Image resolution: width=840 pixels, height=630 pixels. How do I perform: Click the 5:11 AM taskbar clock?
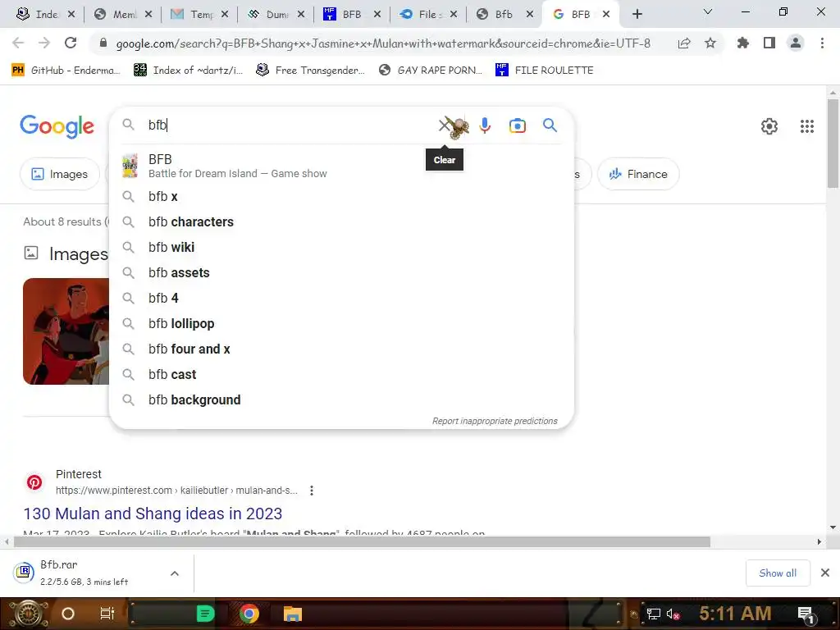735,614
